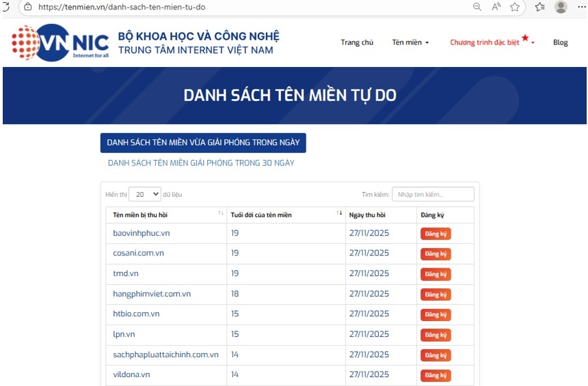Viewport: 588px width, 386px height.
Task: Open the Hiển thị rows count dropdown
Action: (x=144, y=194)
